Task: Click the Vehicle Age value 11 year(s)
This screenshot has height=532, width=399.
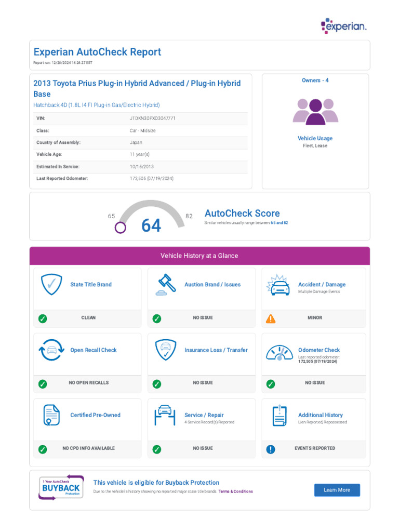Action: pos(139,154)
